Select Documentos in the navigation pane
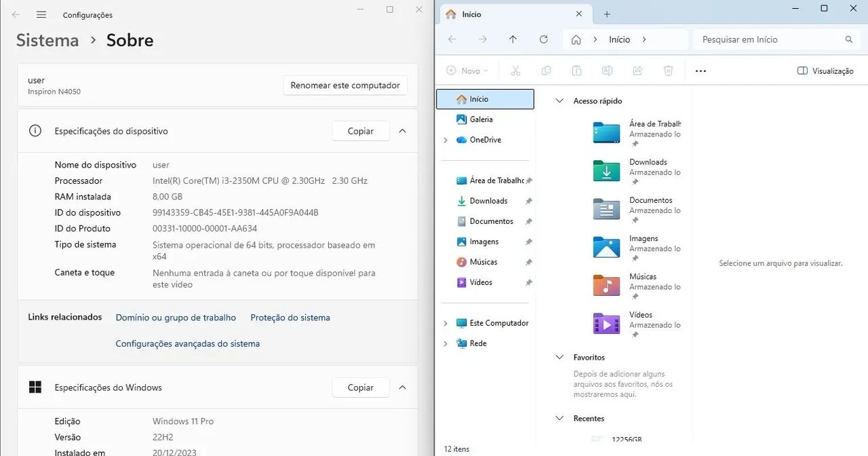Viewport: 868px width, 456px height. point(485,221)
